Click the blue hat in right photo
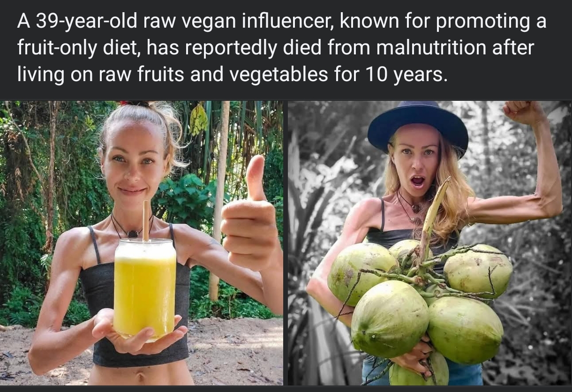The width and height of the screenshot is (572, 392). pyautogui.click(x=417, y=127)
